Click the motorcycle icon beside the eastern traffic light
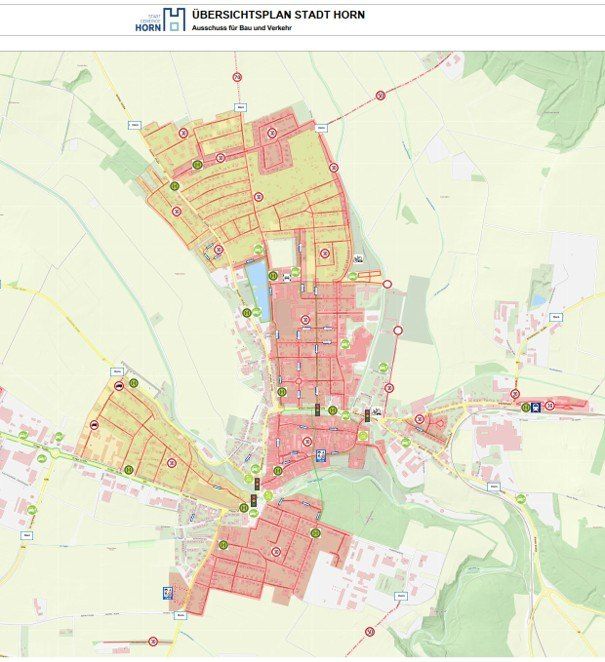605x662 pixels. click(x=377, y=411)
